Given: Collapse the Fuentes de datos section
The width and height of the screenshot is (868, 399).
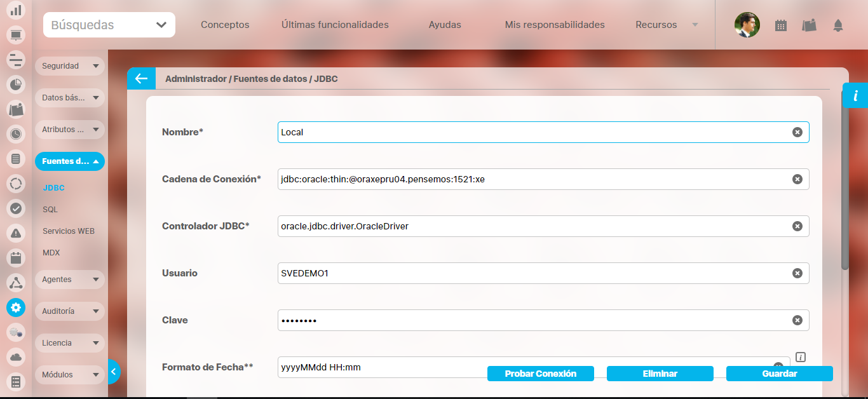Looking at the screenshot, I should (x=69, y=161).
